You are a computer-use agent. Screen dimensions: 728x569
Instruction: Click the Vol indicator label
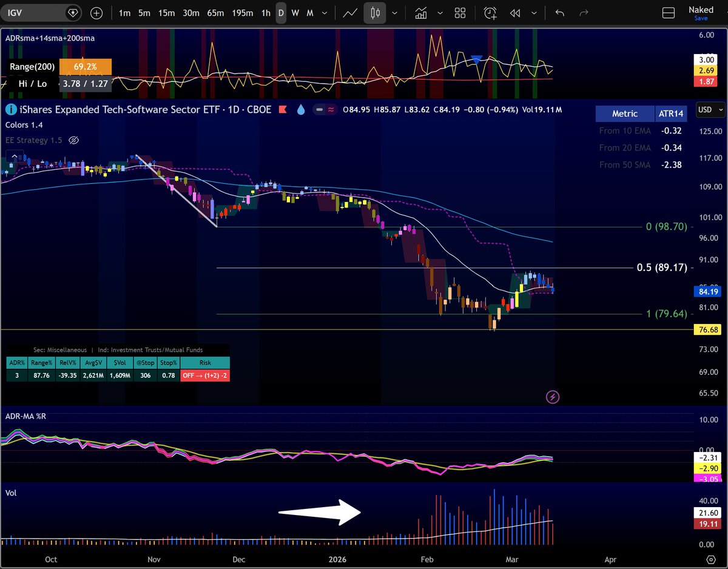[10, 493]
